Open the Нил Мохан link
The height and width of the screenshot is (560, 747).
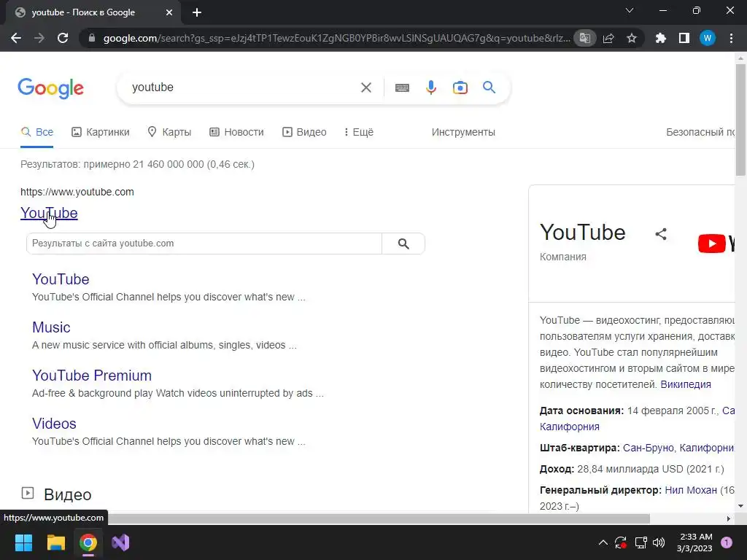tap(690, 490)
